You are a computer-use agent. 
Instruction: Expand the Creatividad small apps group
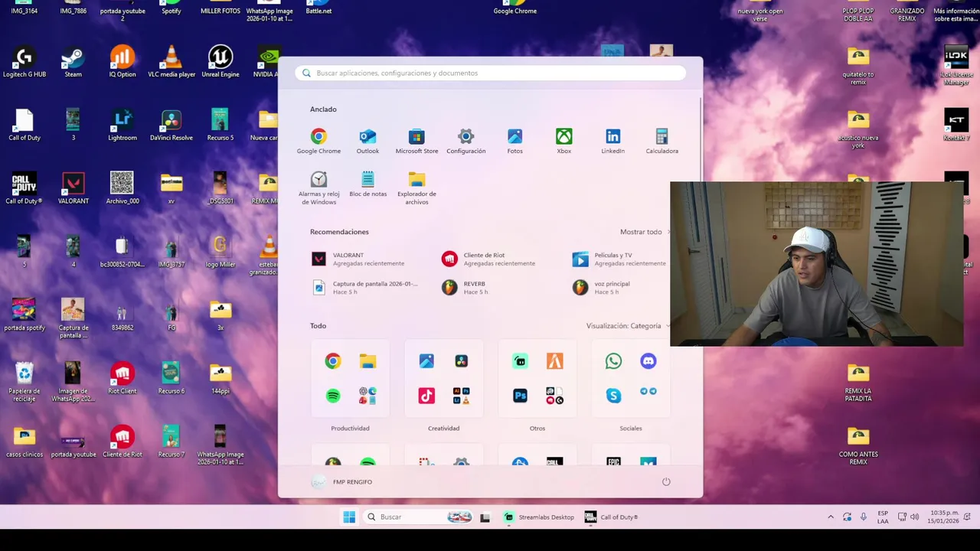(461, 396)
